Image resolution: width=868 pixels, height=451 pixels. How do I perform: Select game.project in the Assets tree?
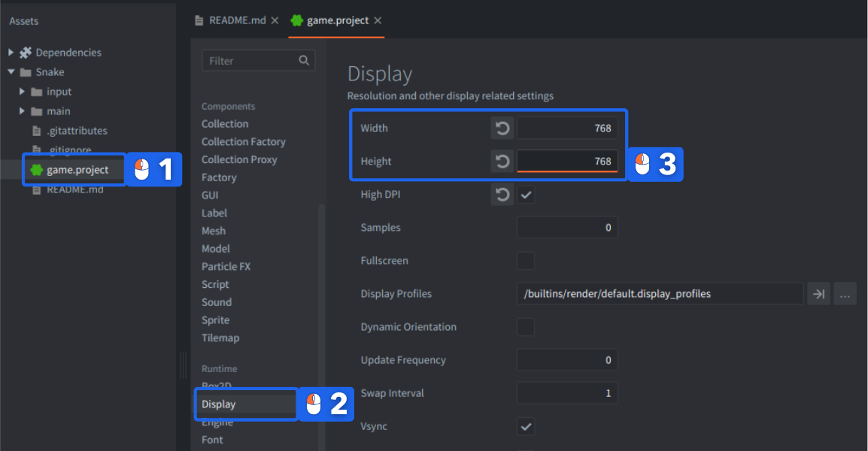(77, 170)
